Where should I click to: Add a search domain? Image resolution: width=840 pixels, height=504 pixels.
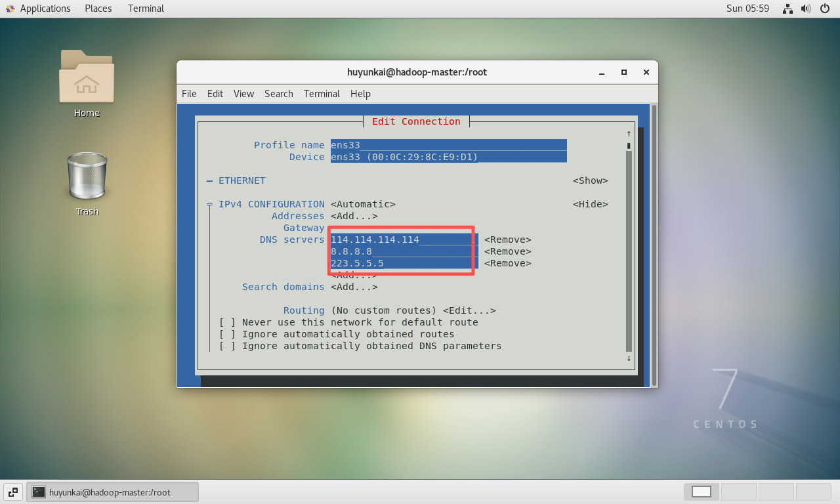coord(354,287)
